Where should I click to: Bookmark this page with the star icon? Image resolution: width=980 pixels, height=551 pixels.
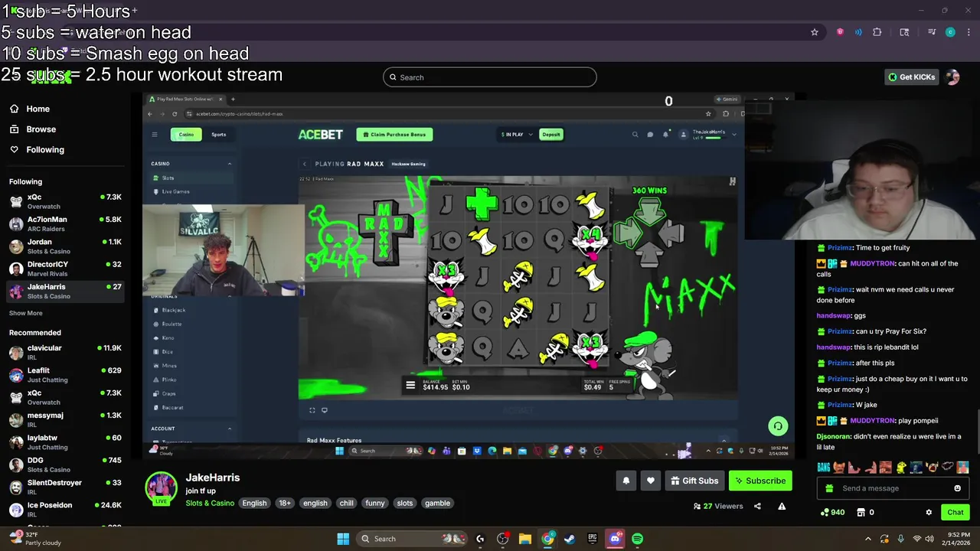coord(815,32)
